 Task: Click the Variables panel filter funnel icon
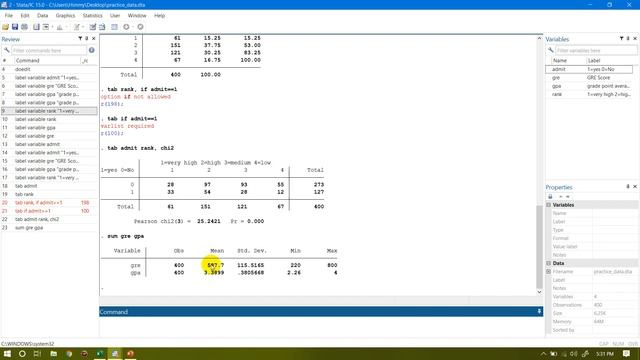[x=621, y=38]
